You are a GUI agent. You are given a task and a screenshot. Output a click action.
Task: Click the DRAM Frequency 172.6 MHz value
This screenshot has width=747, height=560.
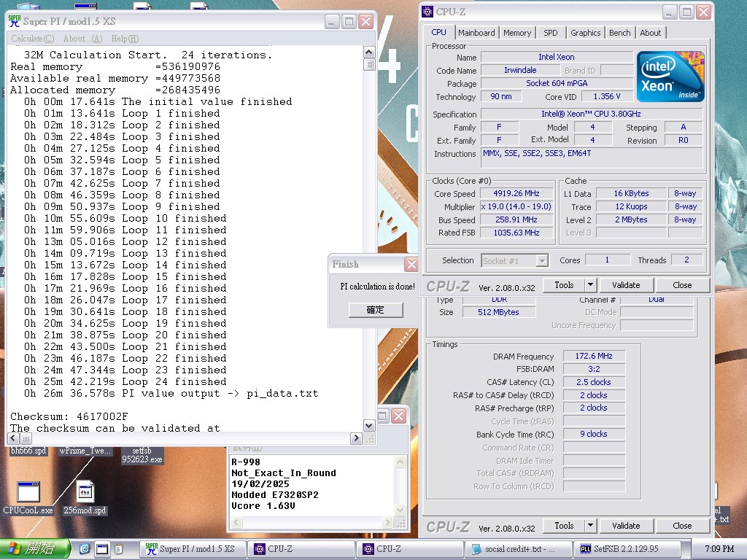(594, 356)
